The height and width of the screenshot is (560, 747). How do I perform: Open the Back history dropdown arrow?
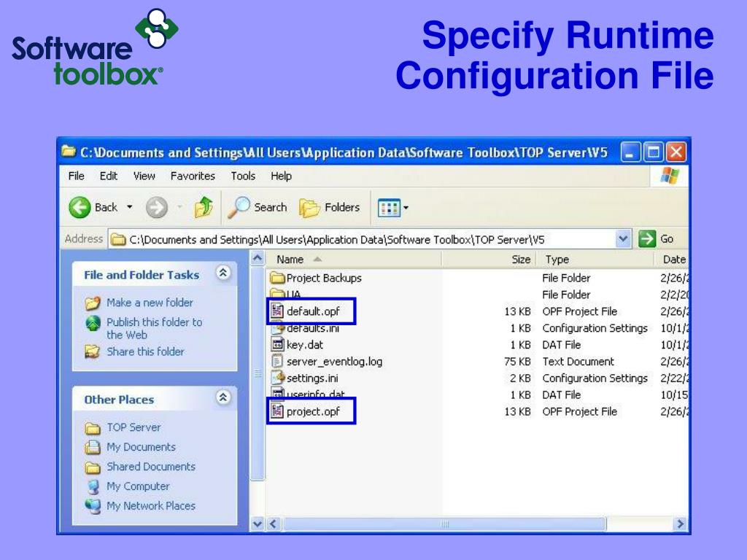tap(130, 207)
